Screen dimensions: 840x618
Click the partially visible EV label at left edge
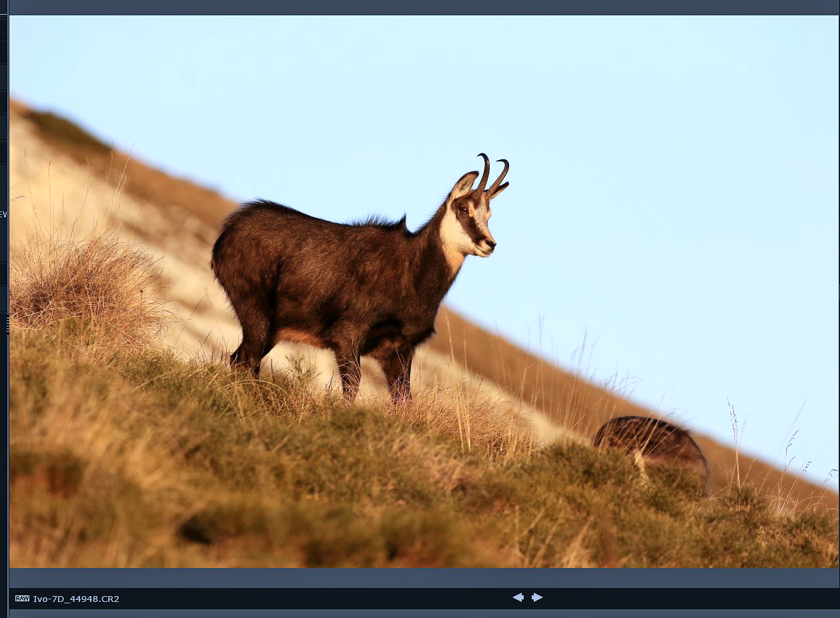tap(3, 215)
